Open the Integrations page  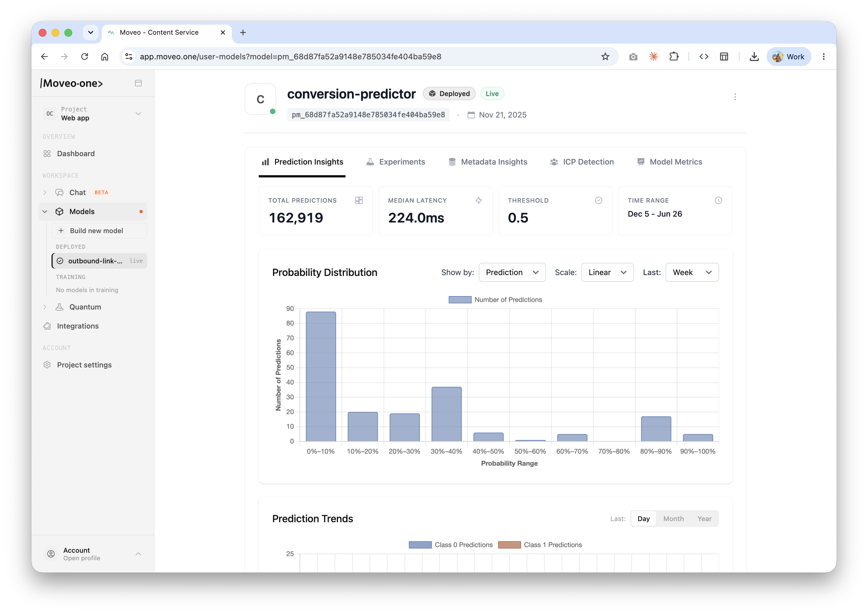[x=93, y=326]
